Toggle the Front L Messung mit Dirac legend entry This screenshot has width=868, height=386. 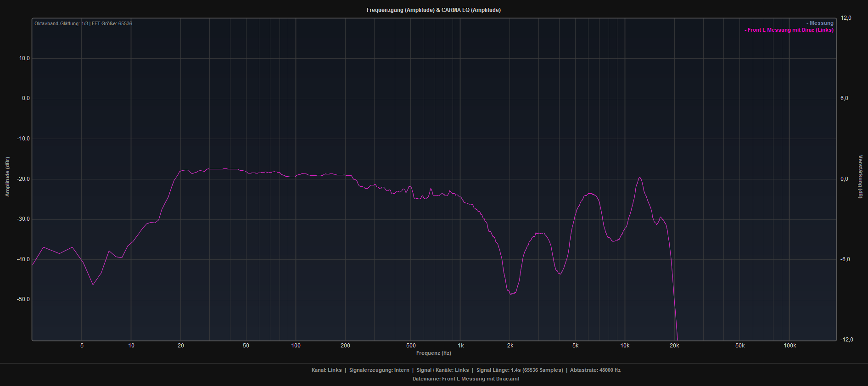pos(790,30)
